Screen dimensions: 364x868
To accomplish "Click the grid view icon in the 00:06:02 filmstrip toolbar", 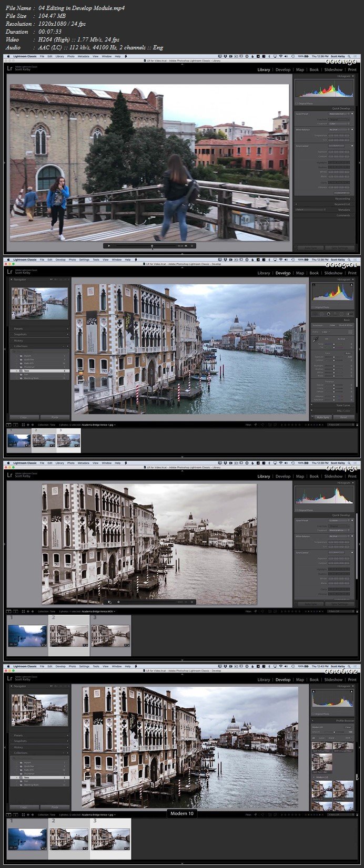I will click(x=23, y=814).
